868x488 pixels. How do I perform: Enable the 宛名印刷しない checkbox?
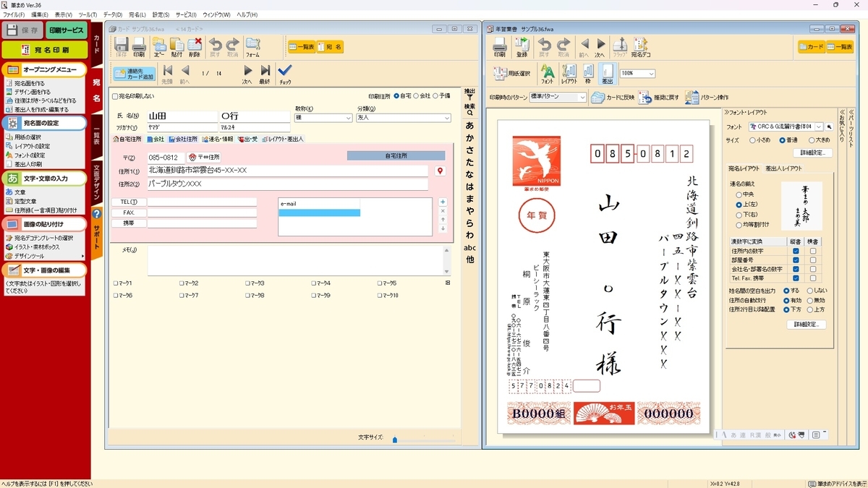pyautogui.click(x=115, y=96)
